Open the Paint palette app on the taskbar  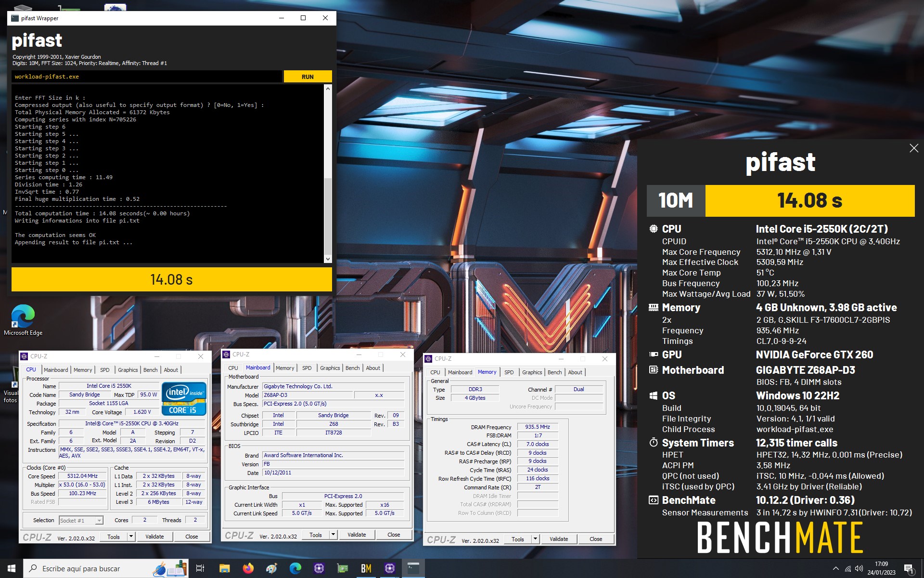tap(271, 568)
